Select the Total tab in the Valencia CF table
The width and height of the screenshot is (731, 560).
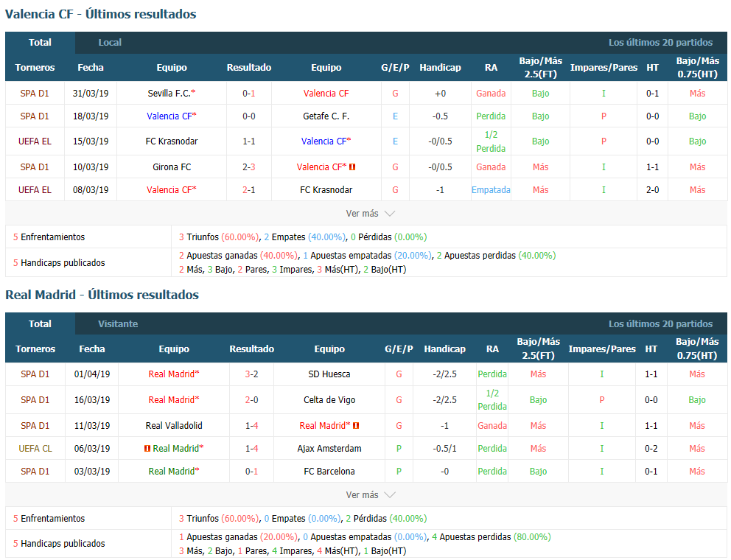tap(40, 43)
